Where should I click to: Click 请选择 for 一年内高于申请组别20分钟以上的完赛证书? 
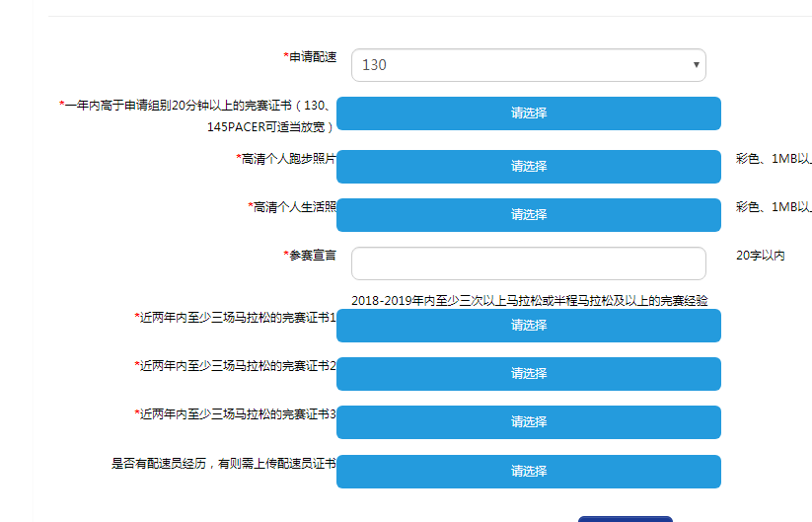(528, 113)
